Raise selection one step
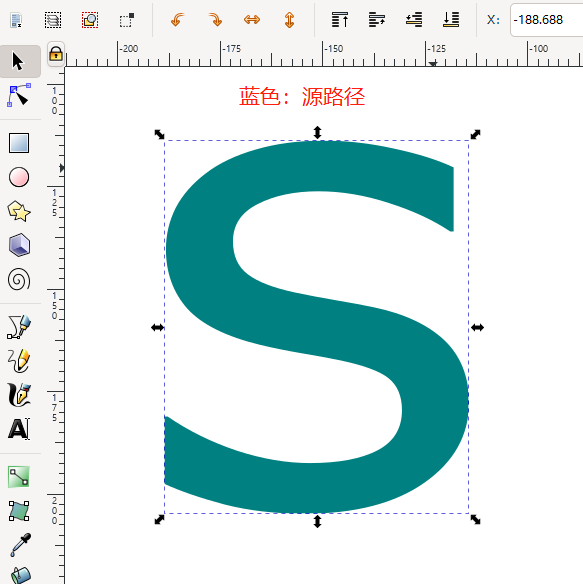Viewport: 583px width, 584px height. pos(377,20)
